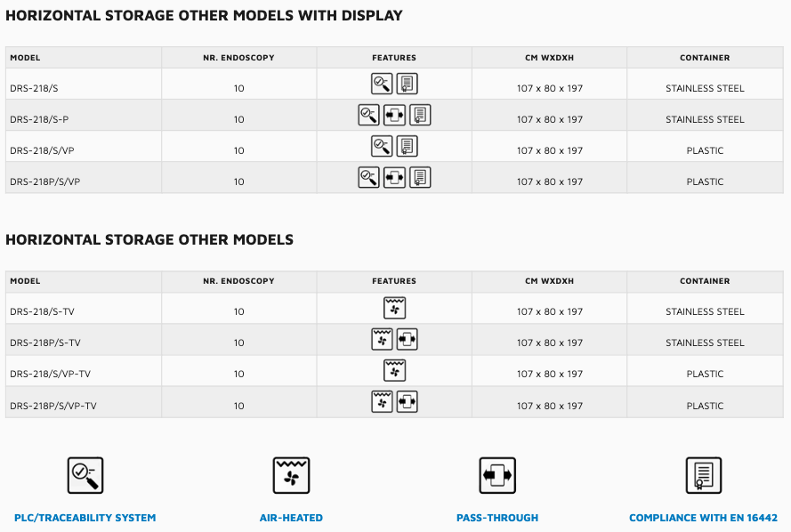
Task: Click the compliance icon in DRS-218/S-P row
Action: [420, 115]
